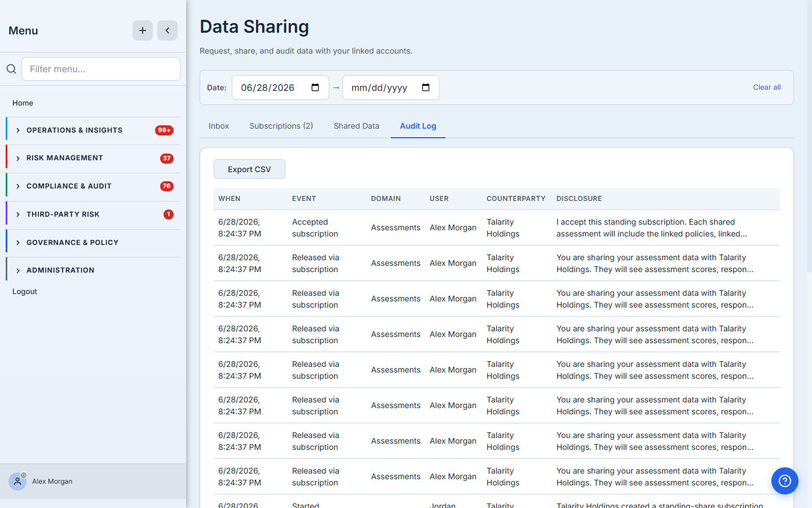The height and width of the screenshot is (508, 812).
Task: Click the 1 badge on Third-Party Risk
Action: (x=169, y=214)
